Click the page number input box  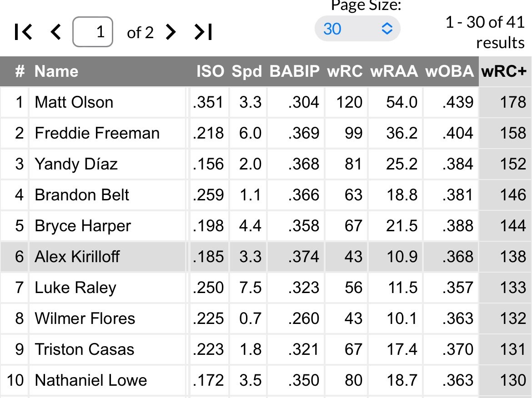coord(92,32)
